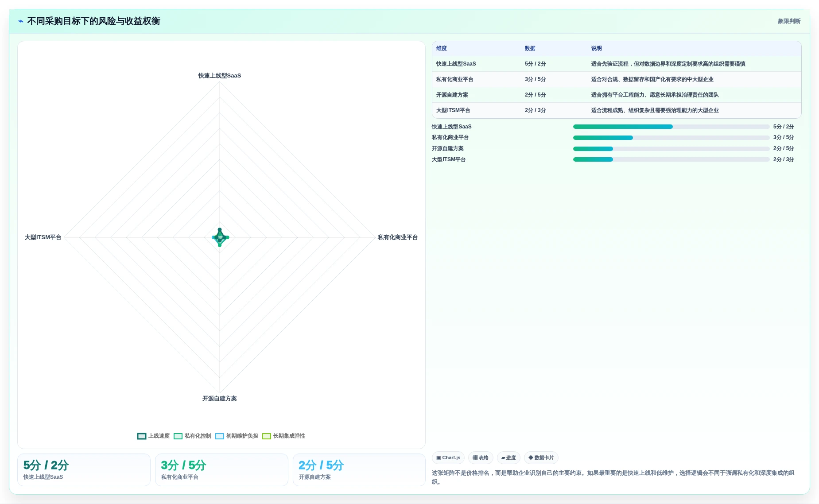819x504 pixels.
Task: Select the 开源自建方案 table row name
Action: pyautogui.click(x=452, y=95)
